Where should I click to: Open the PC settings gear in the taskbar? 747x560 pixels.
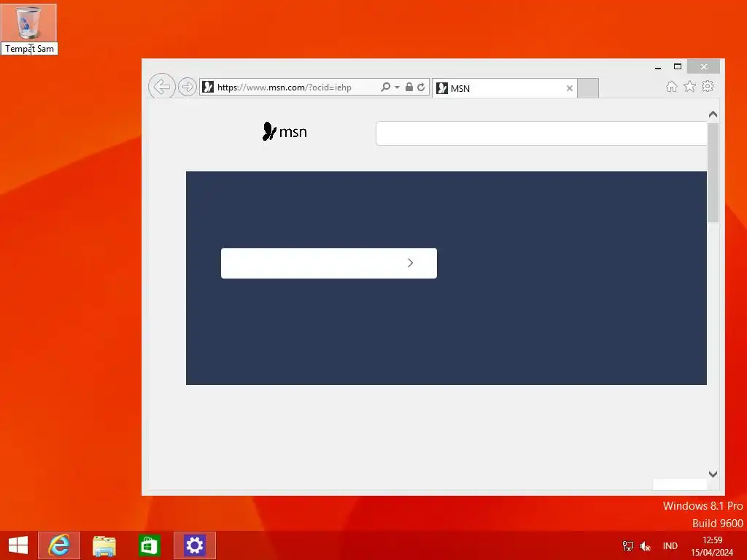[x=194, y=545]
